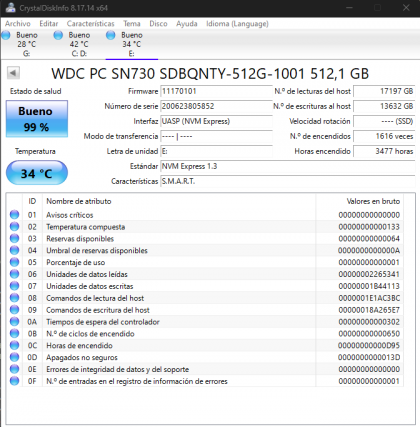Click the 34 °C temperature button
The width and height of the screenshot is (420, 427).
coord(37,173)
